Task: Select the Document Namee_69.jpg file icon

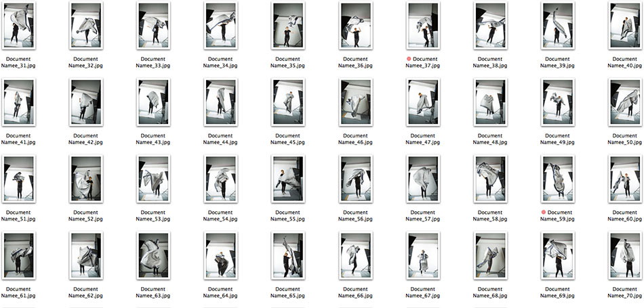Action: [x=557, y=255]
